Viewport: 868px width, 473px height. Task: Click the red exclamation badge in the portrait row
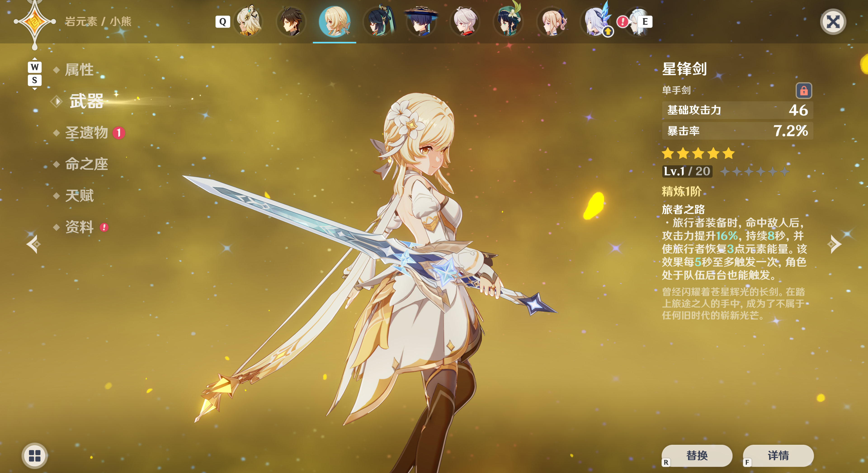[x=622, y=22]
